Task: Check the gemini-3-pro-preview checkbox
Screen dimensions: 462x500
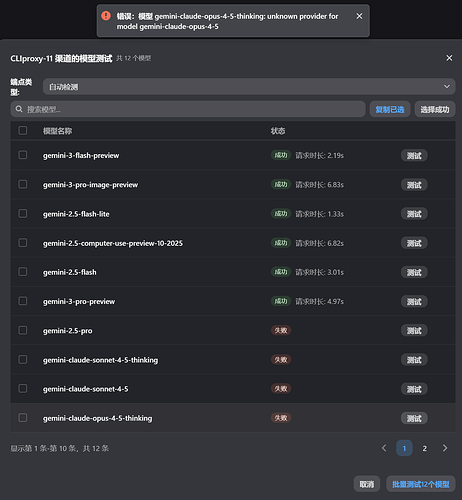Action: click(x=23, y=301)
